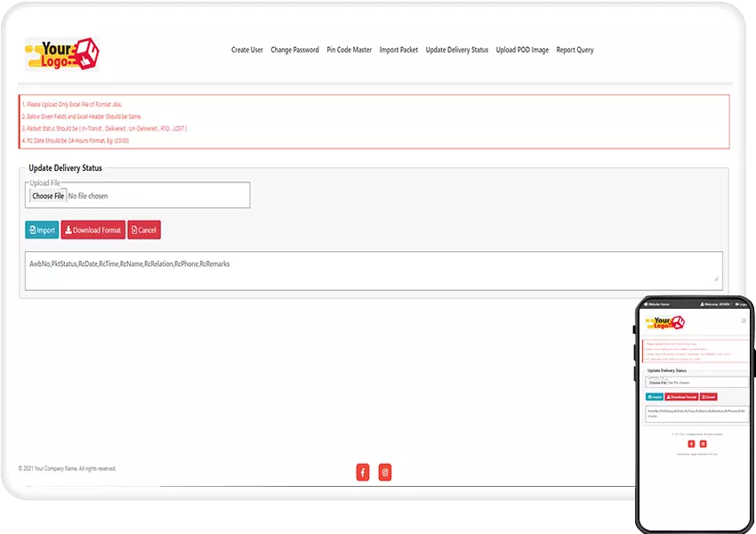The image size is (756, 534).
Task: Open the Upload POD Image page
Action: point(522,50)
